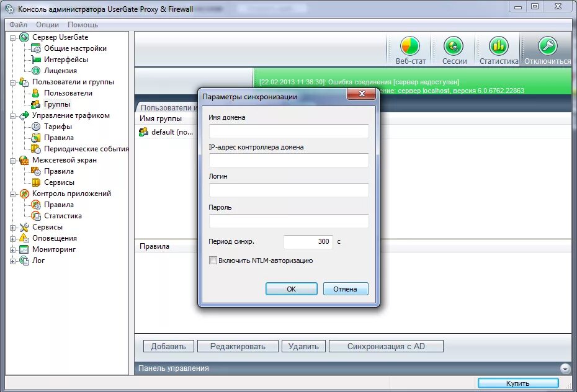Click the Купить button
577x392 pixels.
click(x=518, y=383)
